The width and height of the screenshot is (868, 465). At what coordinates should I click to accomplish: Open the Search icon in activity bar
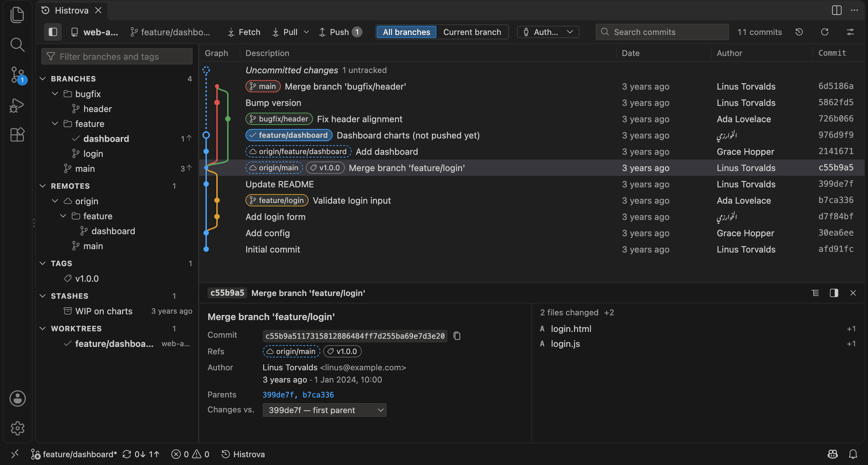click(x=17, y=44)
